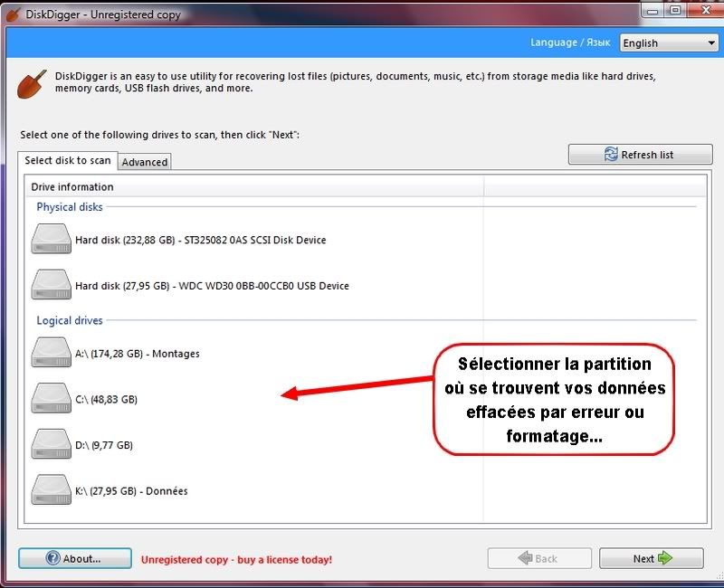
Task: Click the DiskDigger shovel icon in title bar
Action: pyautogui.click(x=14, y=14)
